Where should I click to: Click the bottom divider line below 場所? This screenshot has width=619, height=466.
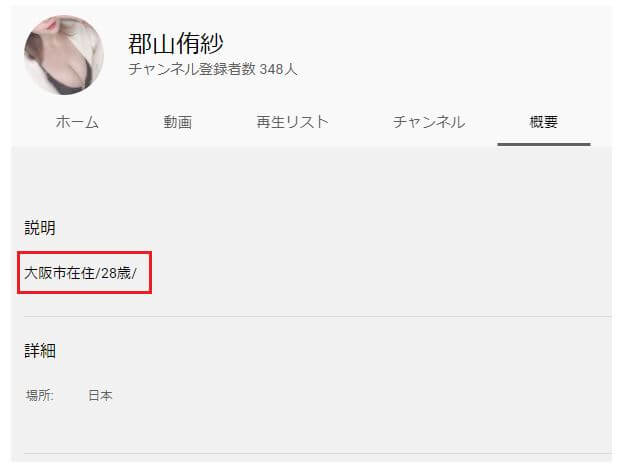pyautogui.click(x=317, y=453)
